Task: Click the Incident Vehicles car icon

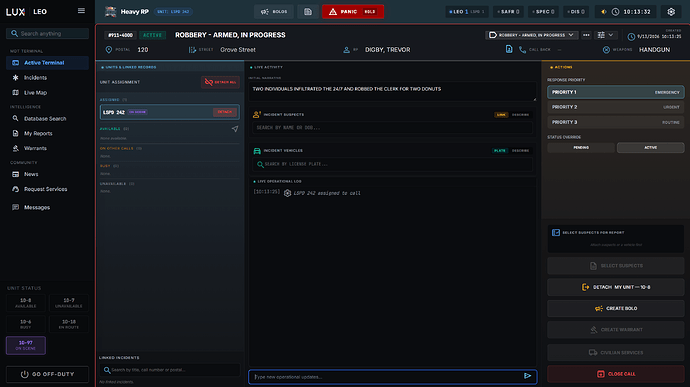Action: pos(257,151)
